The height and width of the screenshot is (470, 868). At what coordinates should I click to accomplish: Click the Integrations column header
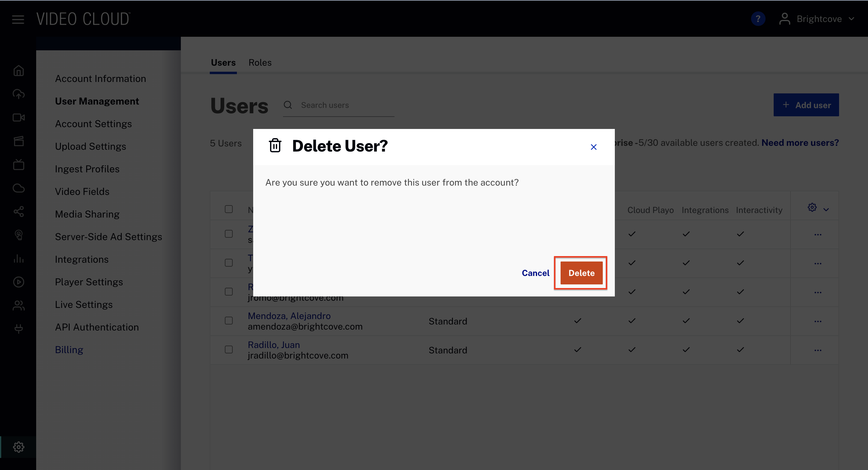[x=705, y=210]
